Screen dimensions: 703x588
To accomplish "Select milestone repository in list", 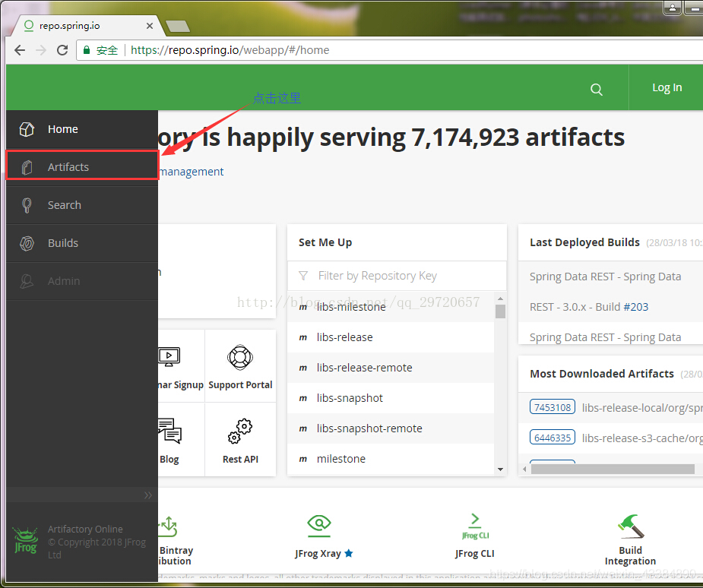I will tap(391, 459).
